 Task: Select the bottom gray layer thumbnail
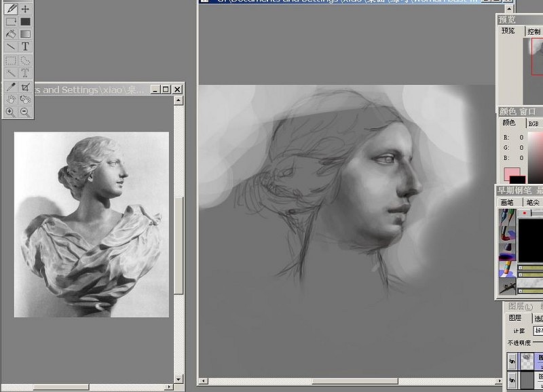[x=527, y=380]
